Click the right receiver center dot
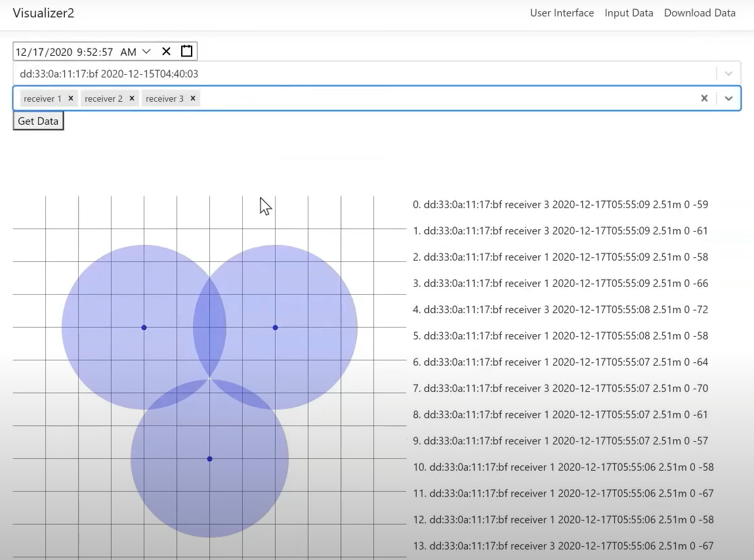 [275, 328]
